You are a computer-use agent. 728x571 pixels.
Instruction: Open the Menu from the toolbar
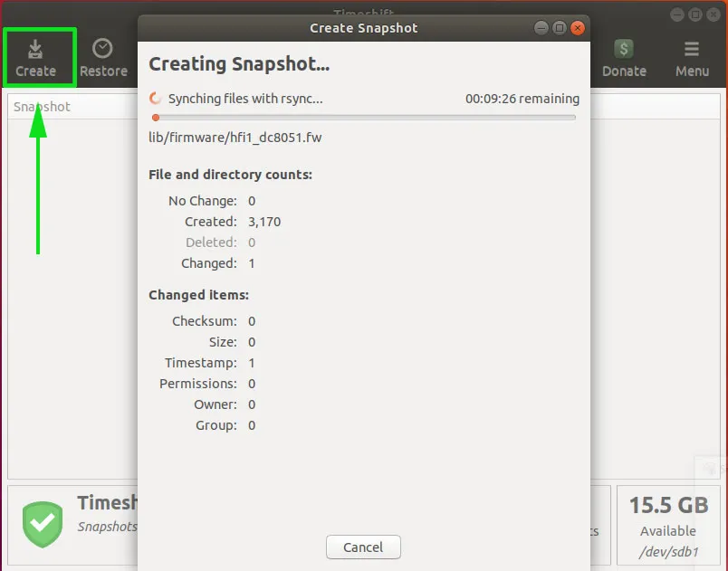692,56
